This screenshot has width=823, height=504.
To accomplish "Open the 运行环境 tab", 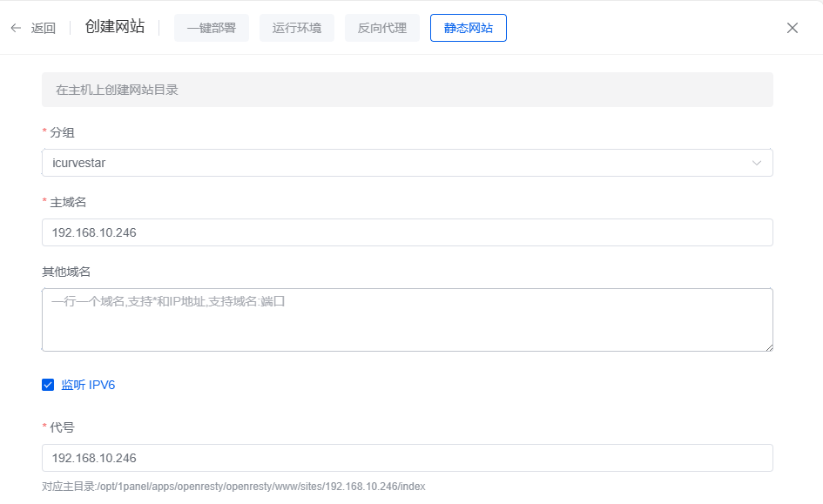I will pyautogui.click(x=297, y=28).
